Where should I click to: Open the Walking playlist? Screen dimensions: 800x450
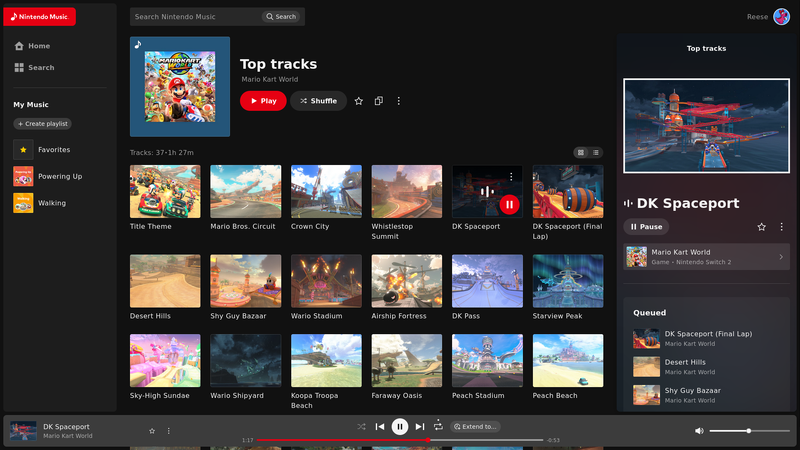point(40,203)
